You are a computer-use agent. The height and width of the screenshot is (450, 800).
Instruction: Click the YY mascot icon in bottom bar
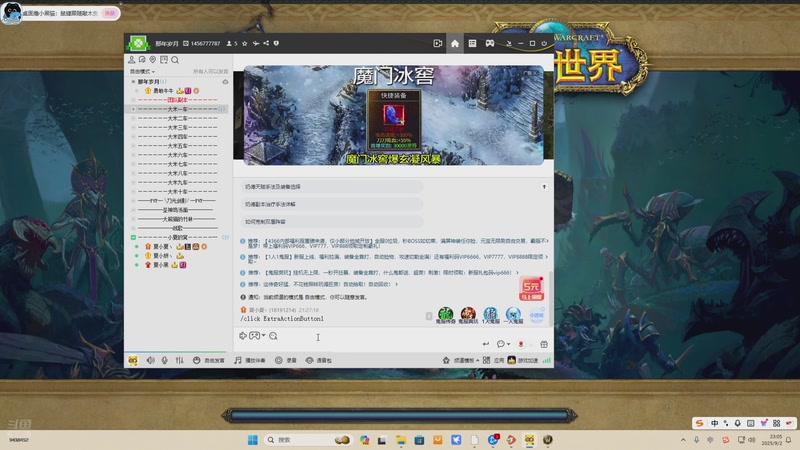(x=133, y=360)
